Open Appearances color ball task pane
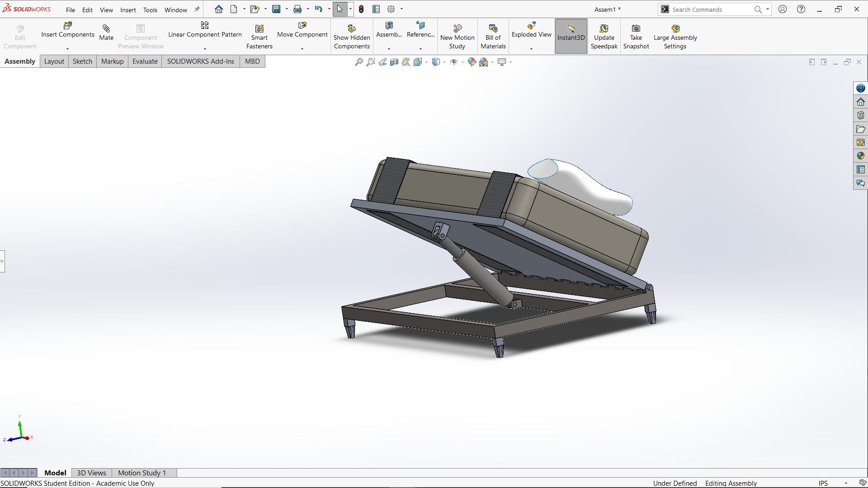Image resolution: width=868 pixels, height=488 pixels. (x=860, y=156)
